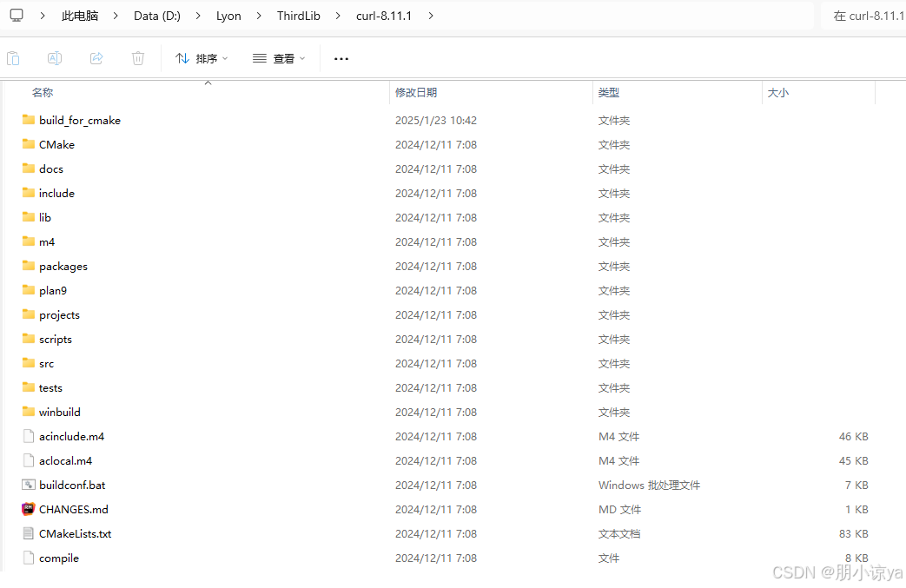This screenshot has width=906, height=588.
Task: Sort files by clicking 修改日期 column header
Action: [x=416, y=92]
